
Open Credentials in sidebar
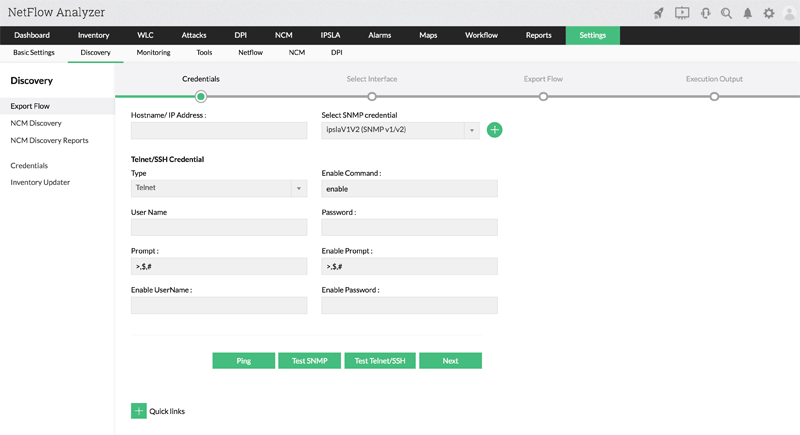[29, 166]
